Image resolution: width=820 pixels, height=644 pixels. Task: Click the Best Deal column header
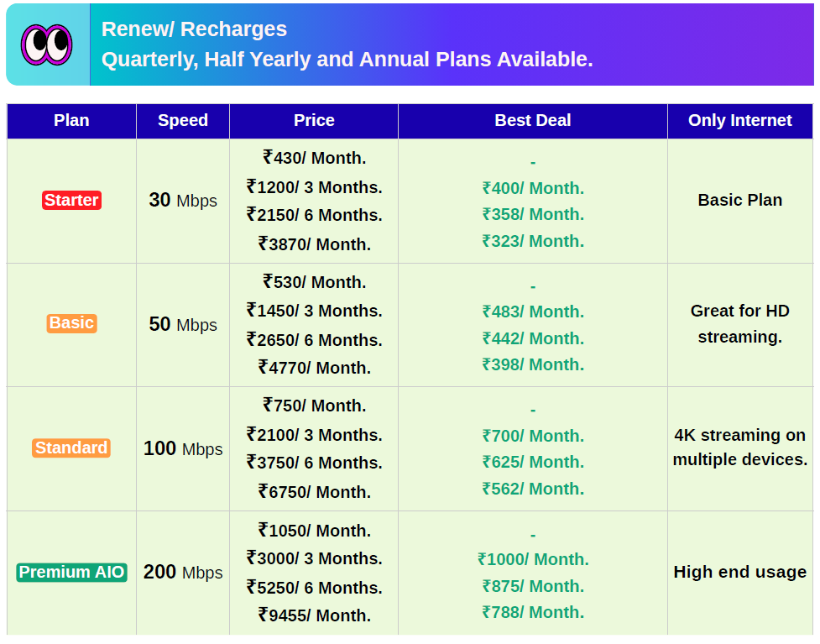[532, 120]
